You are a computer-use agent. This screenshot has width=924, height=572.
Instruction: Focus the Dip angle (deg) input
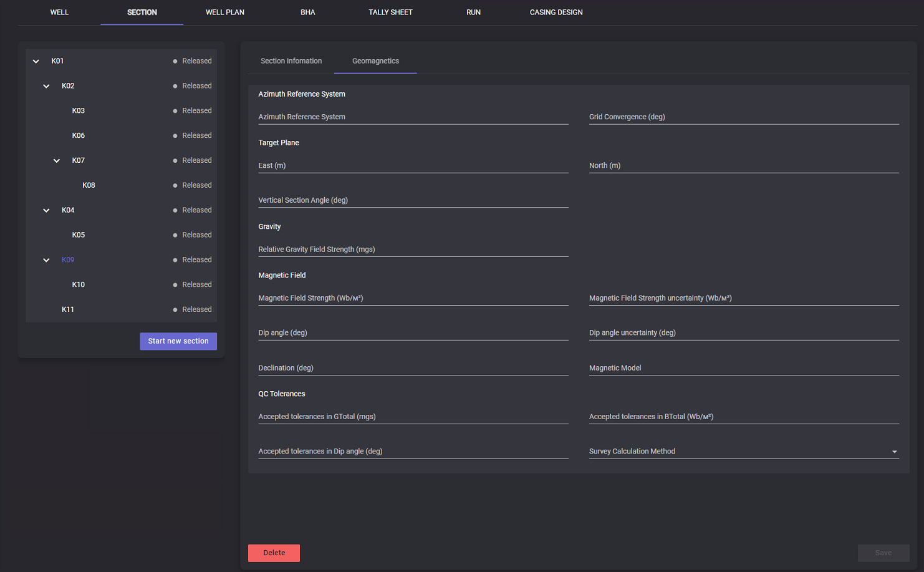coord(413,333)
